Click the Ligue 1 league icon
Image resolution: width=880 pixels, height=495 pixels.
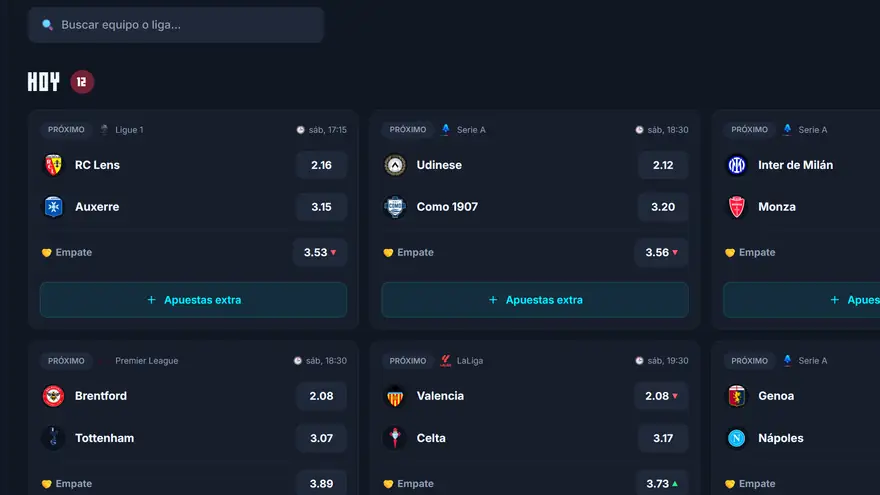coord(104,130)
